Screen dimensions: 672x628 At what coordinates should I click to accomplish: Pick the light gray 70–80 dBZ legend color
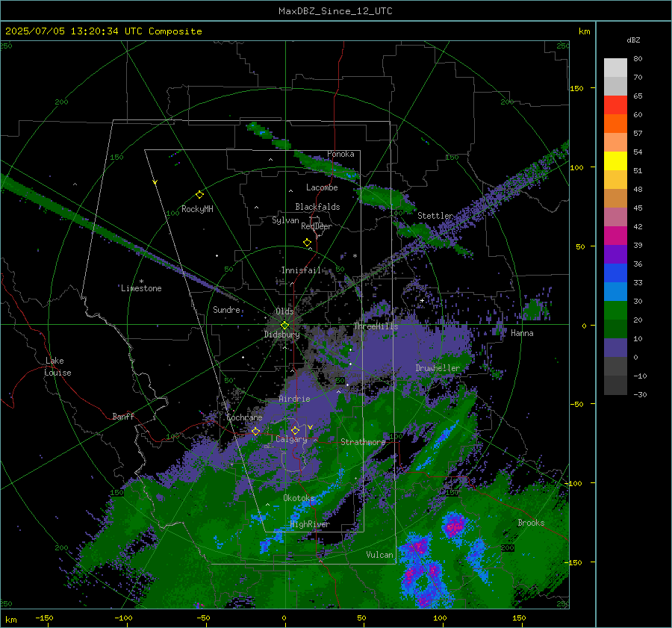[x=615, y=68]
